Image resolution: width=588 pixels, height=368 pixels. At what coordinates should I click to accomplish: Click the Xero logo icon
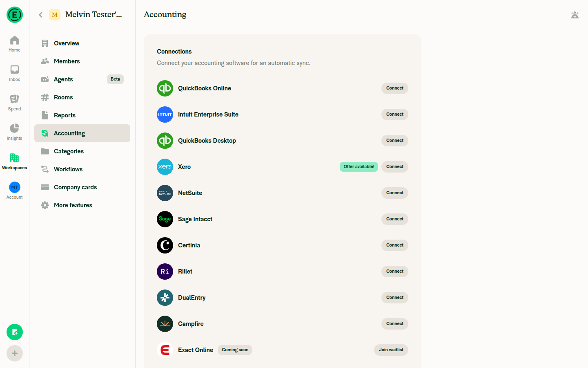point(165,167)
